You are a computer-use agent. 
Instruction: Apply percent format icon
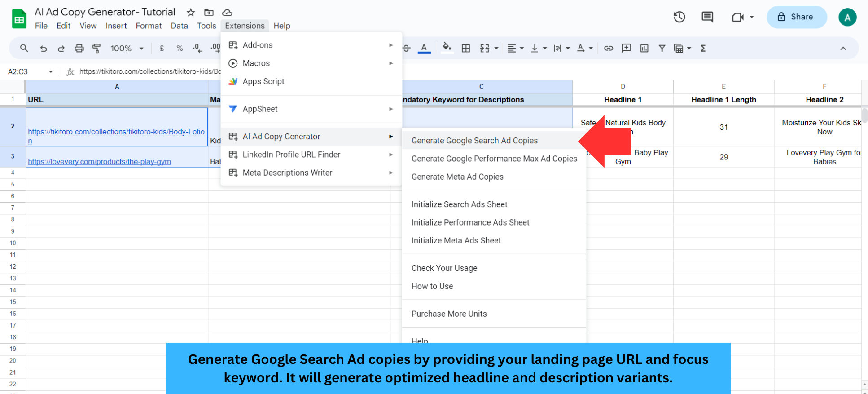(180, 49)
